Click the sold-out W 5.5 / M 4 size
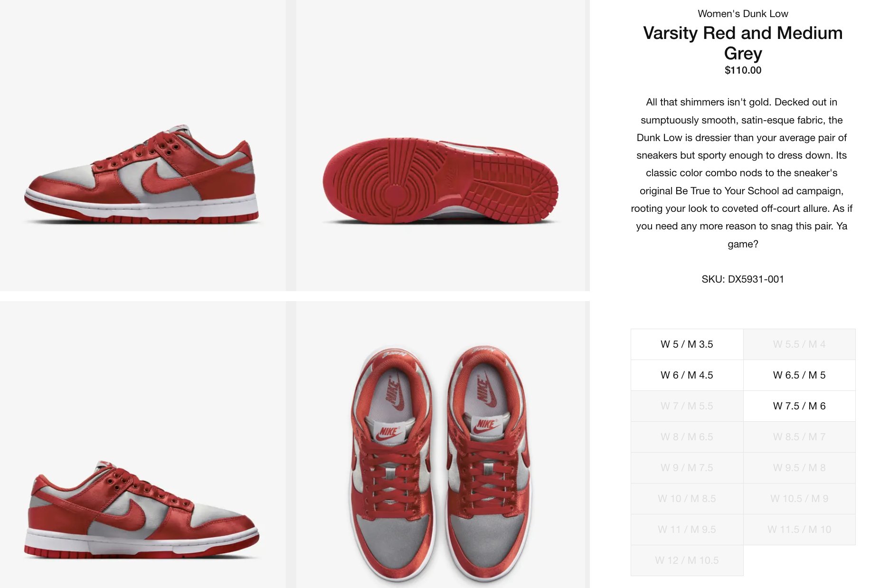The width and height of the screenshot is (889, 588). (x=799, y=344)
